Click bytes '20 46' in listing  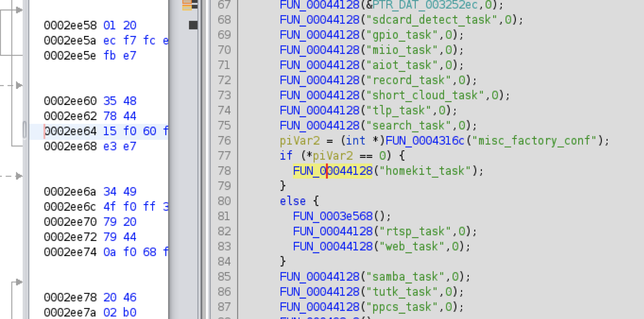[120, 297]
